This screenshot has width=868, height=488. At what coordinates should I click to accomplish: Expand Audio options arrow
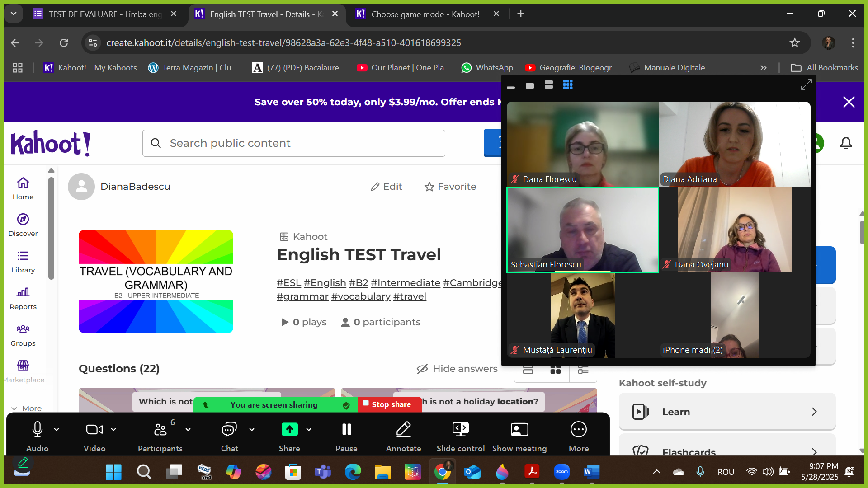pyautogui.click(x=57, y=429)
